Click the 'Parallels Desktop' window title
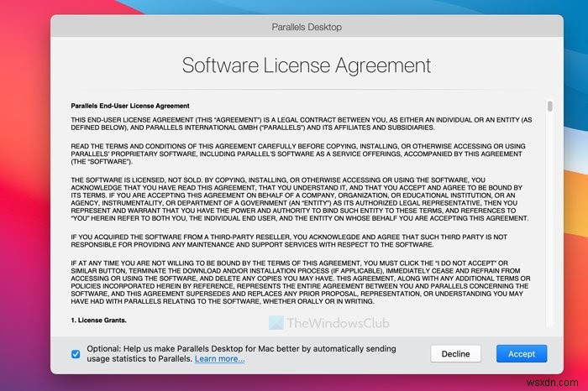Screen dimensions: 588x391 click(307, 27)
